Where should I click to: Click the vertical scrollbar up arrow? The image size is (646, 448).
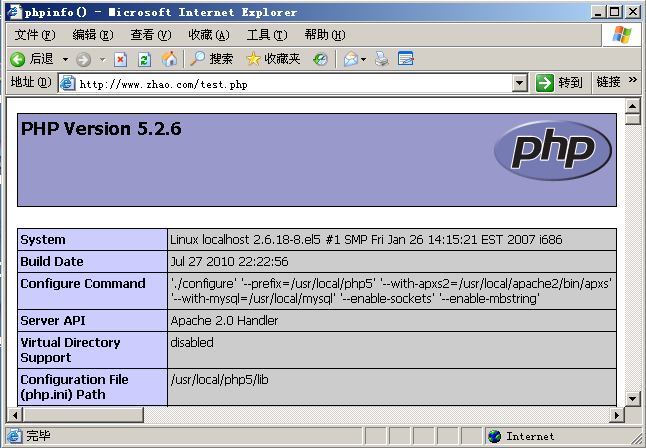632,106
